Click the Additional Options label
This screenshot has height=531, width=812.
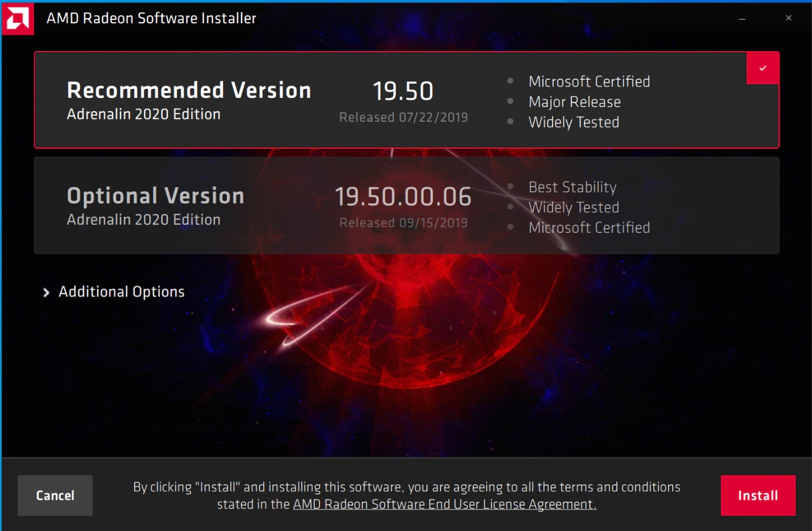pyautogui.click(x=122, y=292)
